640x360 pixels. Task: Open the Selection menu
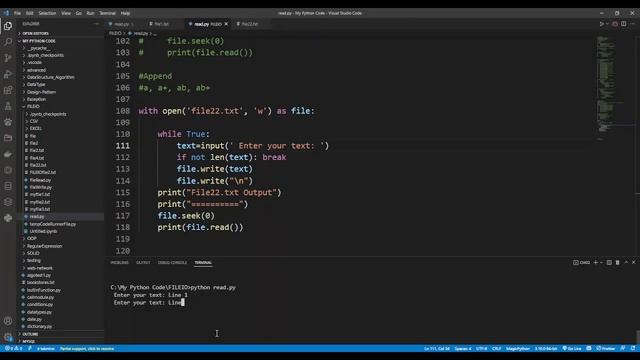[x=47, y=13]
